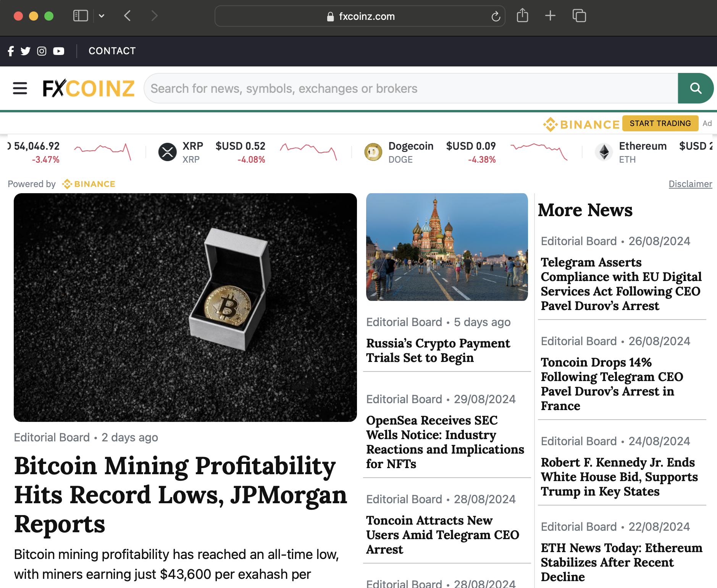
Task: Click the XRP coin icon in ticker
Action: pos(167,152)
